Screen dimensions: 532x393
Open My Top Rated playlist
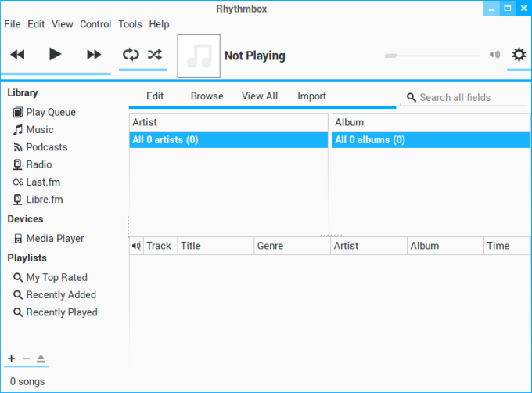50,278
